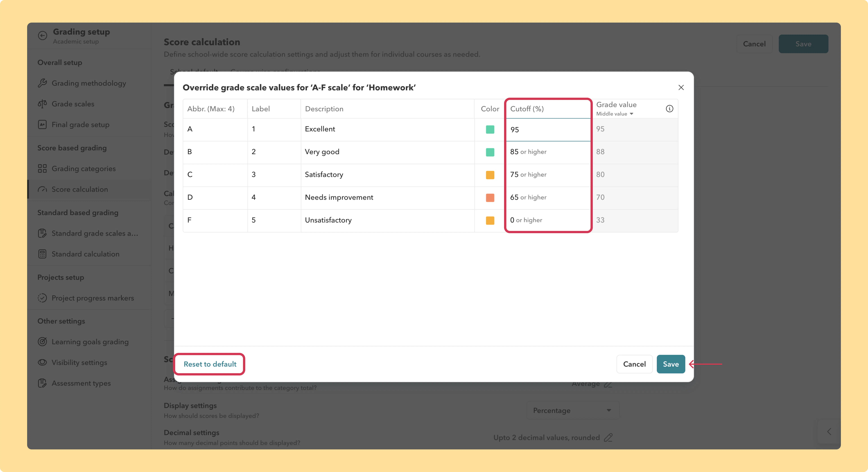Screen dimensions: 868x472
Task: Pick color swatch for grade B
Action: point(490,152)
